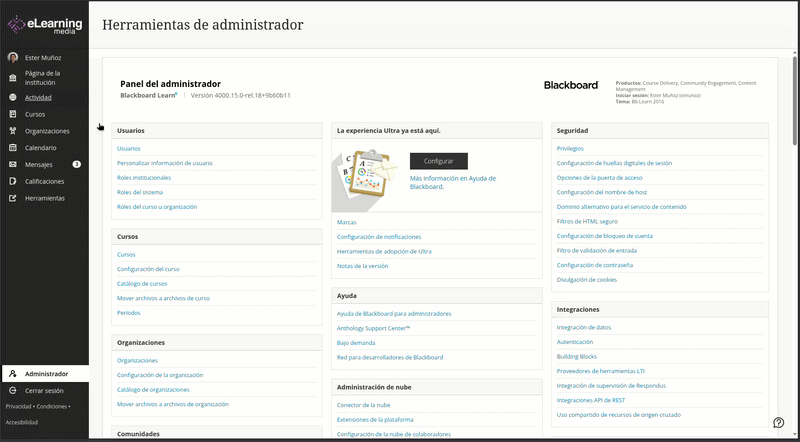Open the Privilegios link
Image resolution: width=800 pixels, height=442 pixels.
[570, 149]
